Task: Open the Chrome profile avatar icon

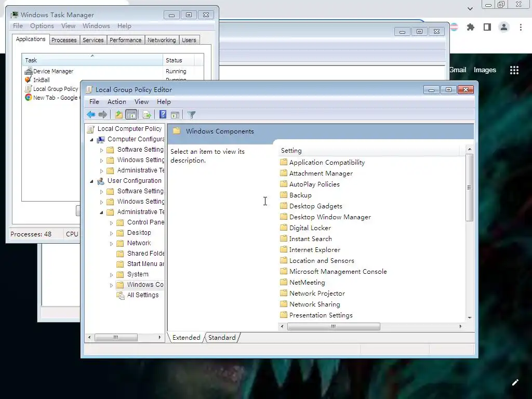Action: tap(504, 27)
